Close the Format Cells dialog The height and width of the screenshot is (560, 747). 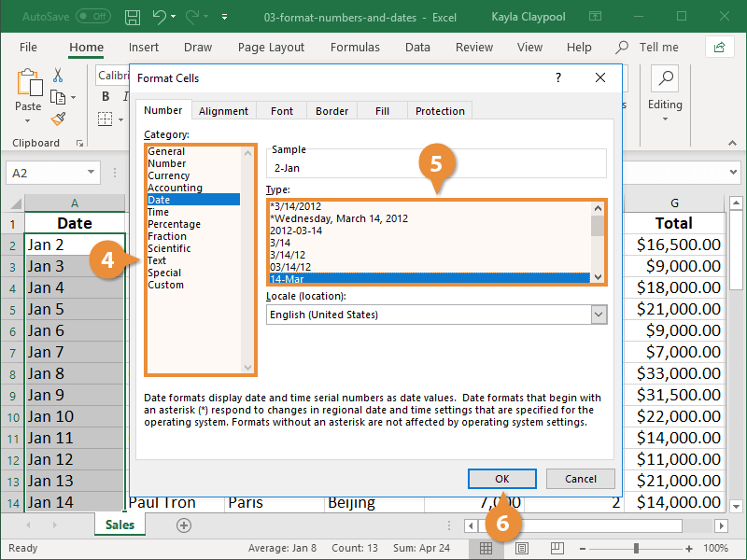(x=600, y=77)
